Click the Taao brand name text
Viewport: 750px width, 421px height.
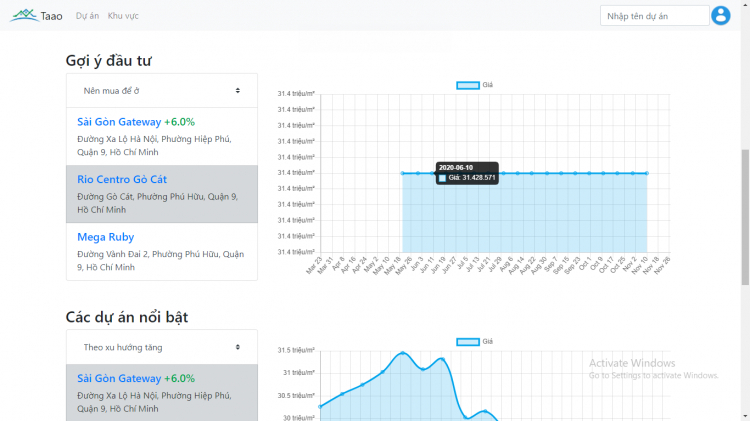click(x=51, y=16)
